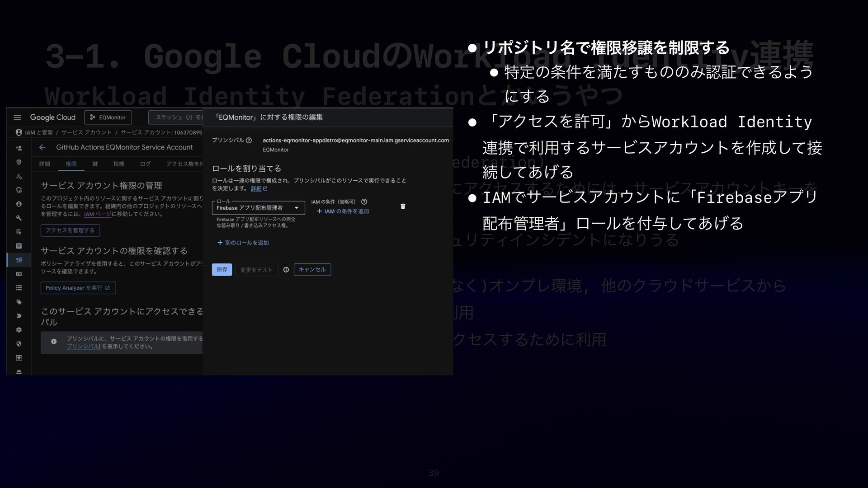Open the settings gear in the left sidebar

19,330
